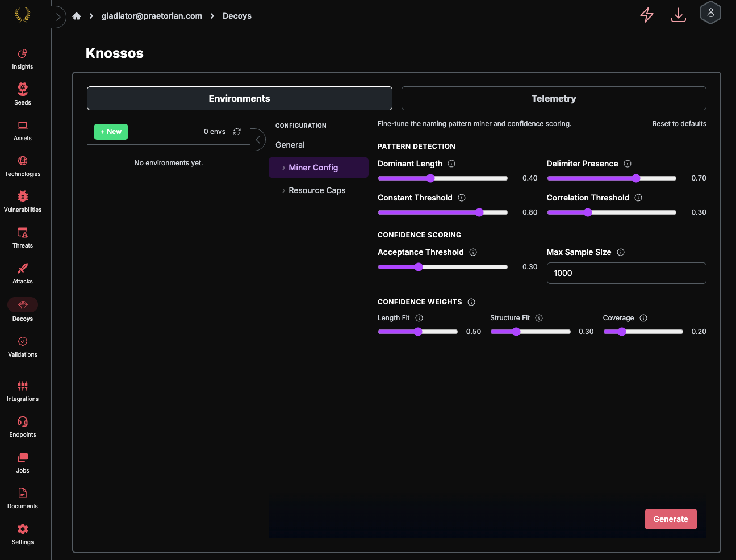Collapse the environments list panel
The image size is (736, 560).
258,139
